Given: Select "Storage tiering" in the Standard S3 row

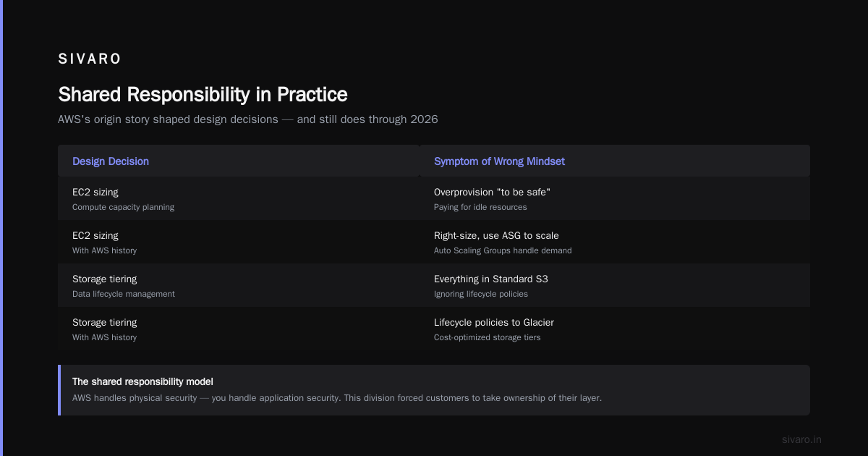Looking at the screenshot, I should (x=104, y=279).
